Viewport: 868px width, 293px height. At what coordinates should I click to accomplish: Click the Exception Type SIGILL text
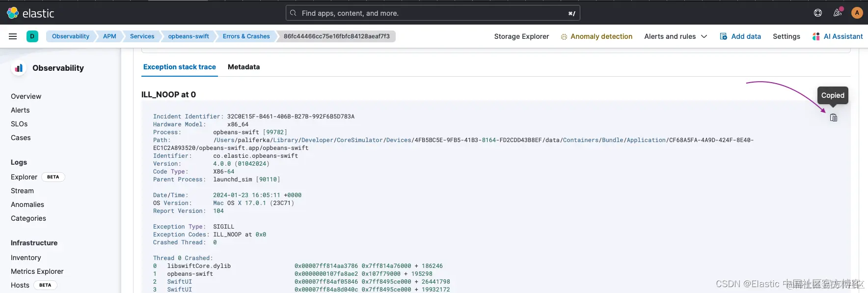pos(223,227)
